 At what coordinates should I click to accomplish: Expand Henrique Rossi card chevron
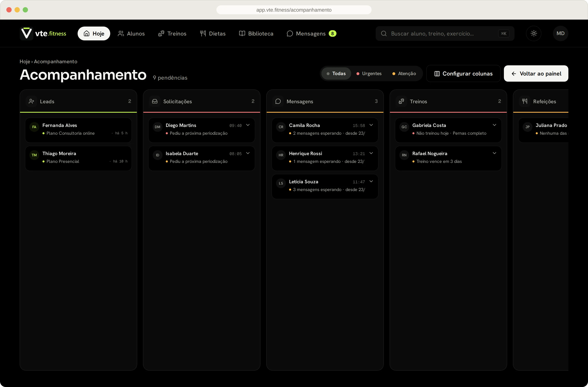371,153
